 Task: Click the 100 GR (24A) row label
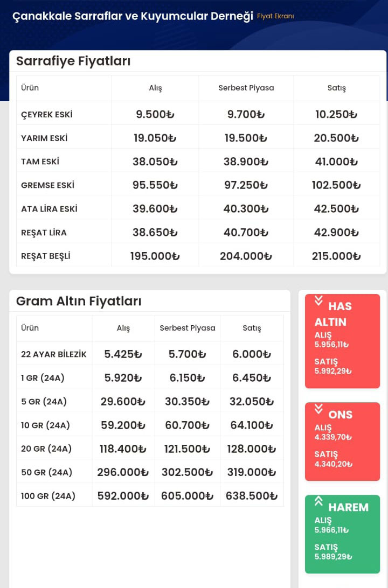click(x=48, y=496)
